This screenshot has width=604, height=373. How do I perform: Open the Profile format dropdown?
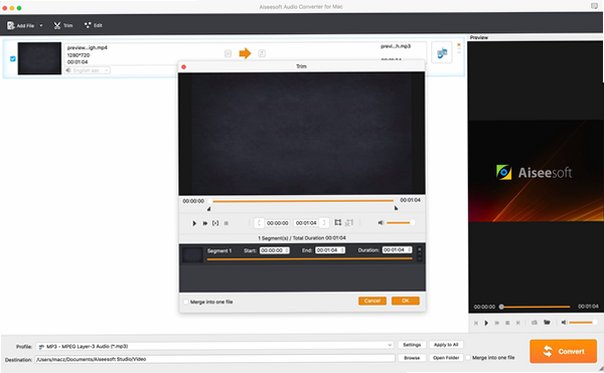click(x=215, y=346)
